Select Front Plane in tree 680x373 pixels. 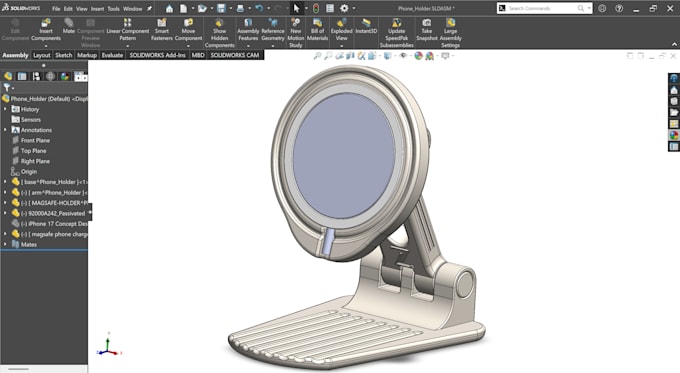tap(35, 141)
